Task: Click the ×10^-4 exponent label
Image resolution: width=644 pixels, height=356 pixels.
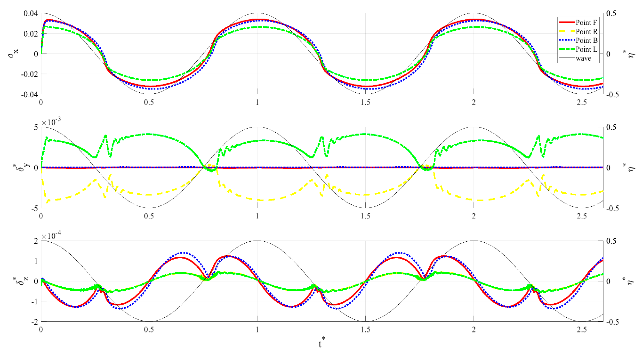Action: point(51,235)
